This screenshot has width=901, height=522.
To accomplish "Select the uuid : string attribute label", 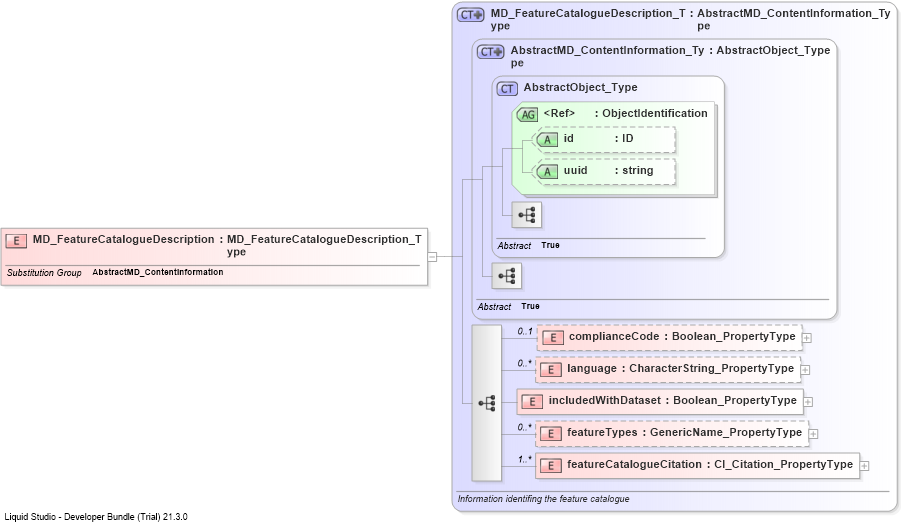I will pyautogui.click(x=609, y=171).
